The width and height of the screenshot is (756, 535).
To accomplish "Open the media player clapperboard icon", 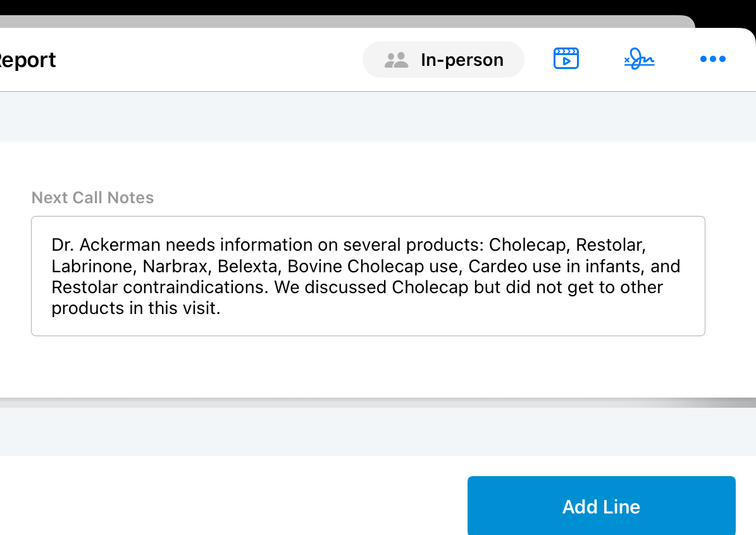I will [566, 59].
